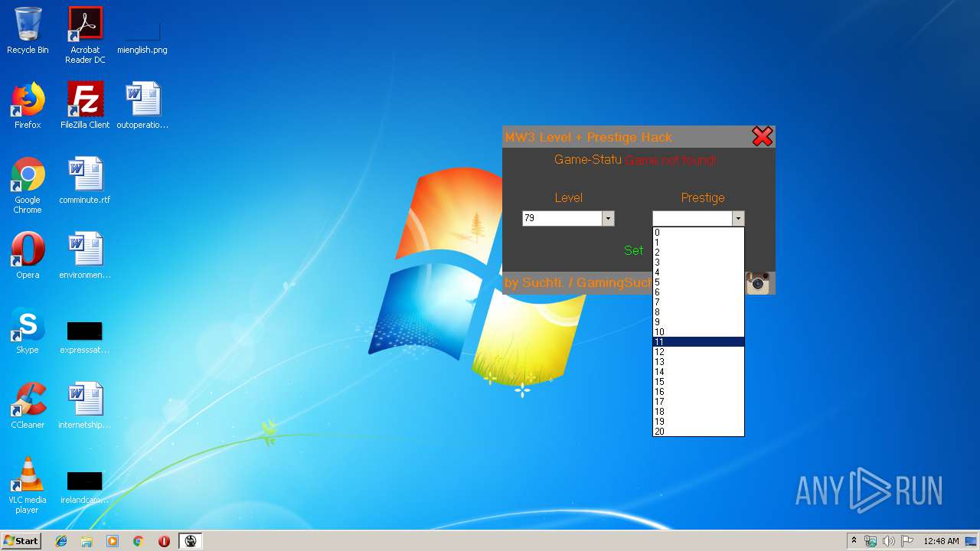This screenshot has height=551, width=980.
Task: Collapse the Prestige dropdown arrow
Action: (x=738, y=219)
